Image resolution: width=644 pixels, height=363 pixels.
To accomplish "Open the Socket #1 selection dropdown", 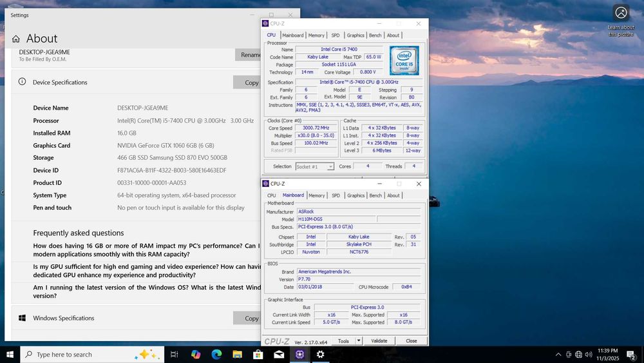I will point(315,166).
